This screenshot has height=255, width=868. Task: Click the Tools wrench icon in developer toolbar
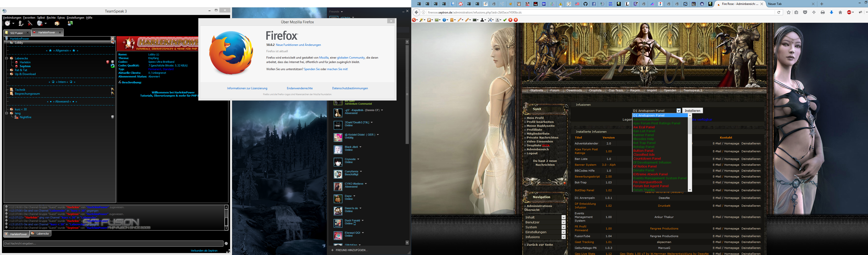point(490,20)
